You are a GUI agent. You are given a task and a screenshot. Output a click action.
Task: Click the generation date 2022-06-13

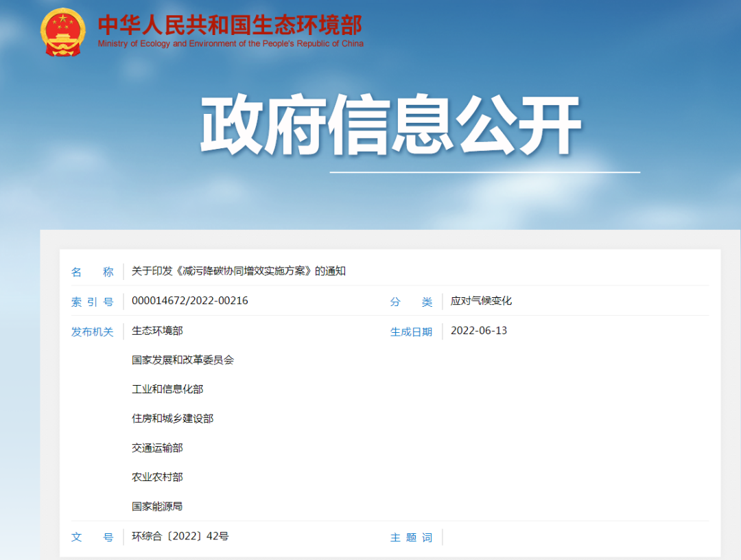pos(479,331)
